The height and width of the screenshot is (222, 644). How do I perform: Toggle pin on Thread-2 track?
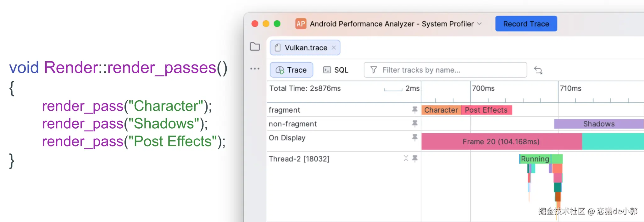point(415,158)
